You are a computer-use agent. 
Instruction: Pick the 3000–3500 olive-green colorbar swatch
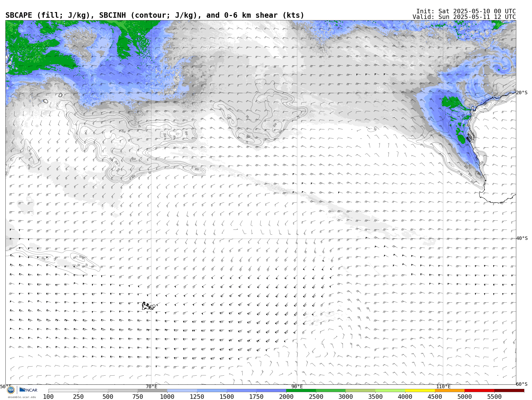(361, 391)
